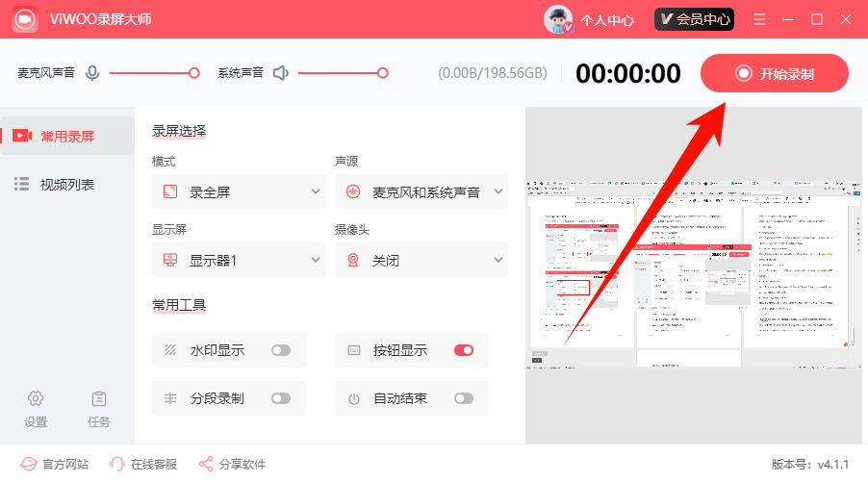Image resolution: width=868 pixels, height=483 pixels.
Task: Start recording with 开始录制 button
Action: tap(775, 73)
